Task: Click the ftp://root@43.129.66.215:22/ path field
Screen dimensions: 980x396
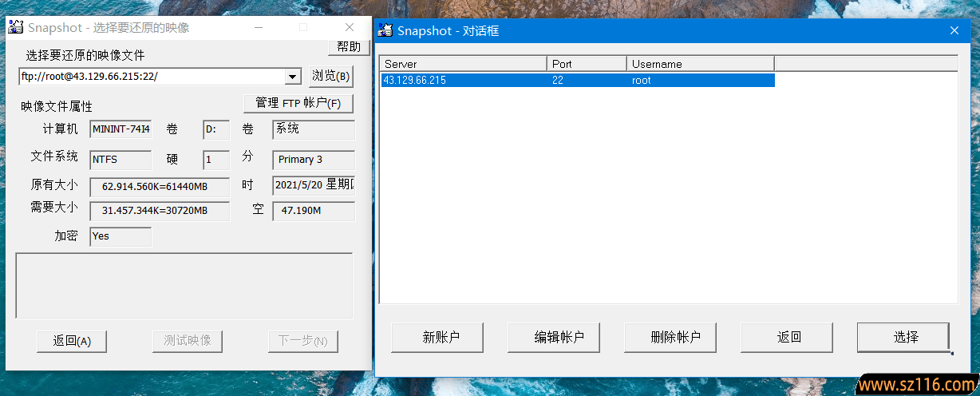Action: (152, 77)
